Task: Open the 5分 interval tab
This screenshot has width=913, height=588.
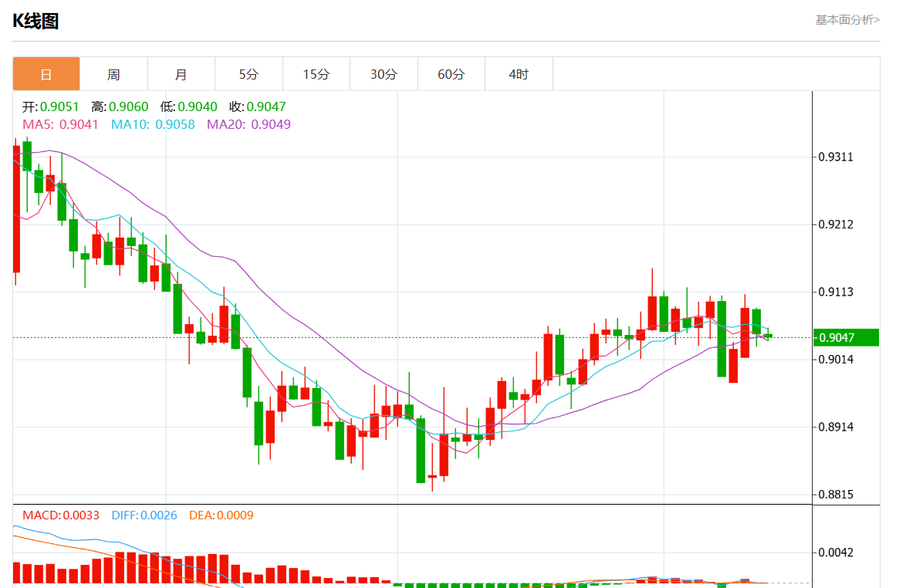Action: 249,74
